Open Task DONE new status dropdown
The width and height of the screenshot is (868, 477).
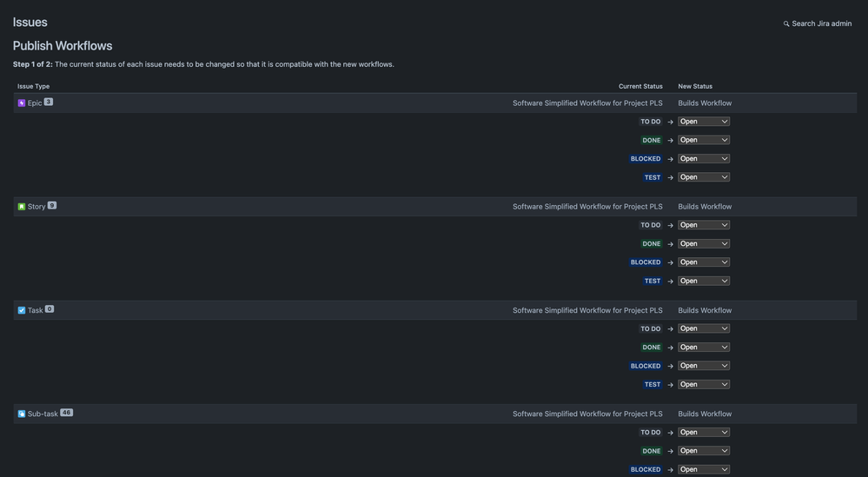[x=704, y=348]
